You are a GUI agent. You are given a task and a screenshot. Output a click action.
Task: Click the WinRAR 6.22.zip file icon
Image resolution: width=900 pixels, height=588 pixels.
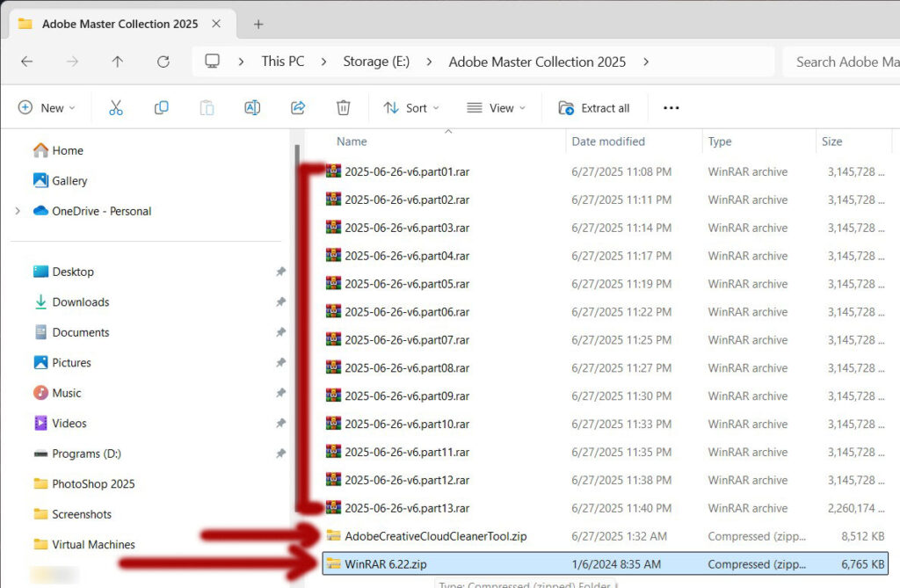tap(333, 564)
